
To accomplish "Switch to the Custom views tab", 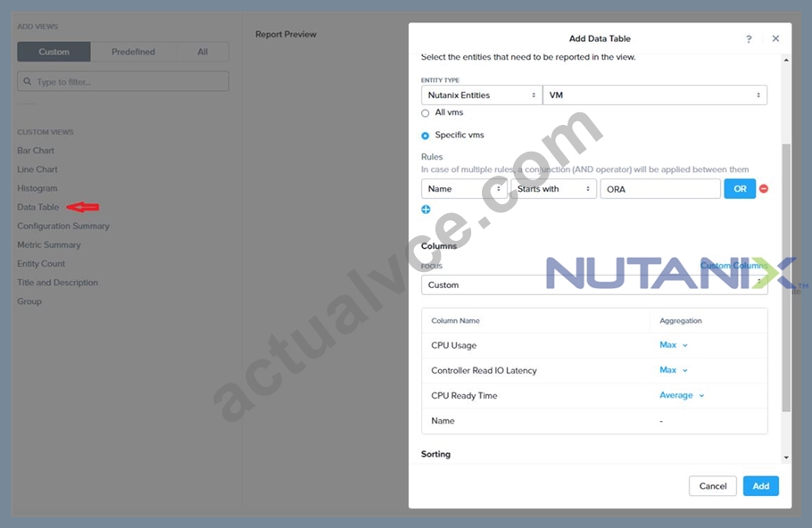I will pyautogui.click(x=54, y=52).
